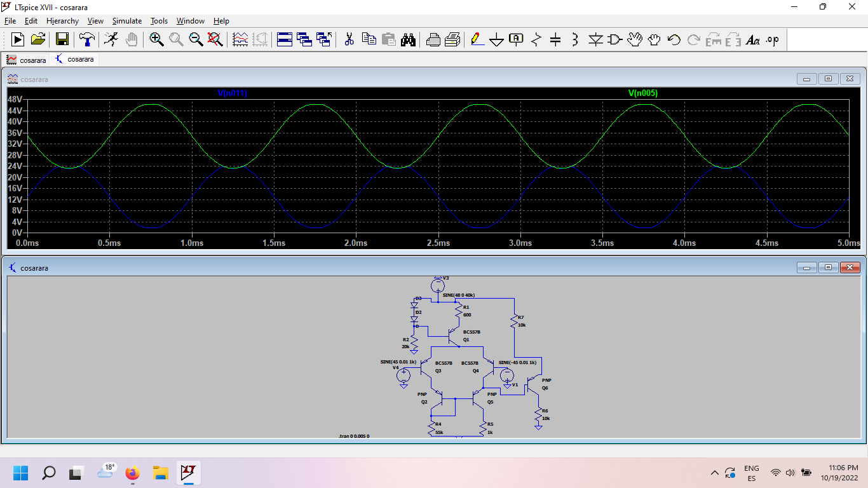Open the Window menu
The width and height of the screenshot is (868, 488).
click(191, 21)
